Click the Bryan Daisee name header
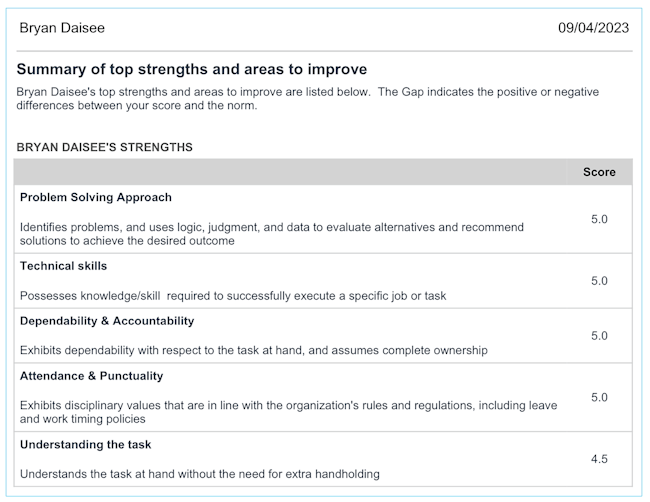This screenshot has width=650, height=502. click(62, 28)
